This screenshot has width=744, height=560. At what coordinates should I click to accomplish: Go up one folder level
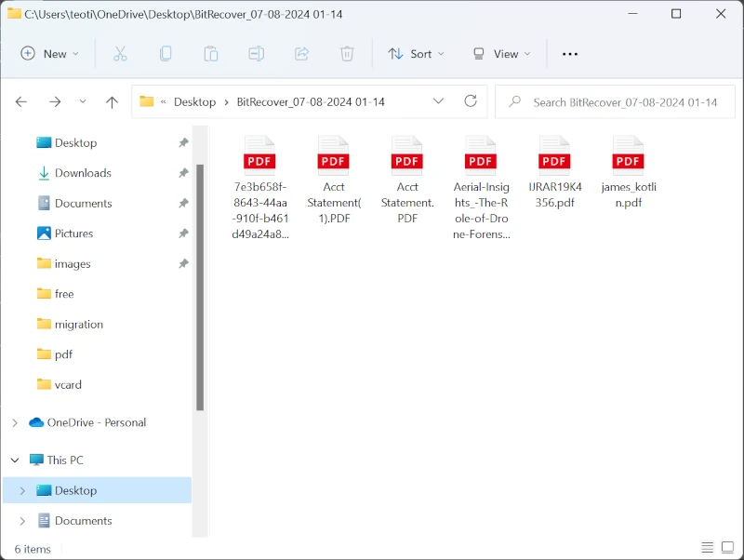click(112, 102)
